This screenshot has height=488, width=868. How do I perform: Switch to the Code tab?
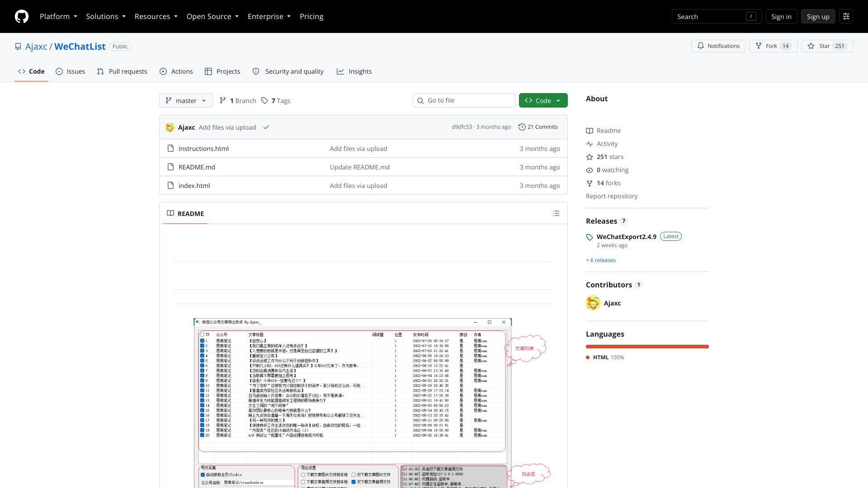(31, 71)
